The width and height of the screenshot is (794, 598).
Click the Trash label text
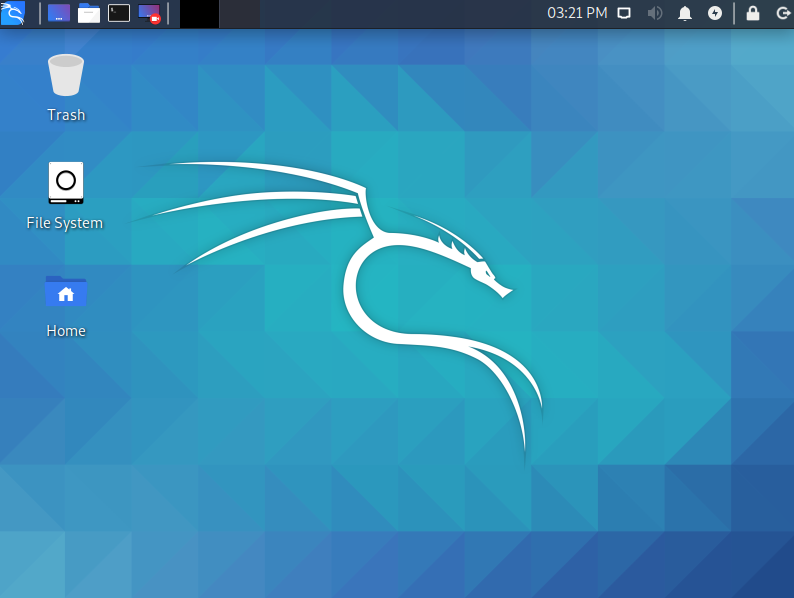[66, 115]
